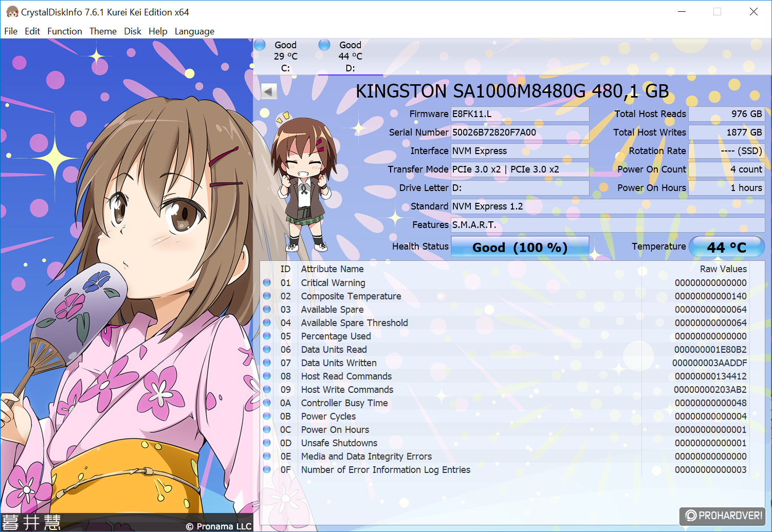Select the Composite Temperature attribute name
The image size is (772, 532).
coord(351,296)
